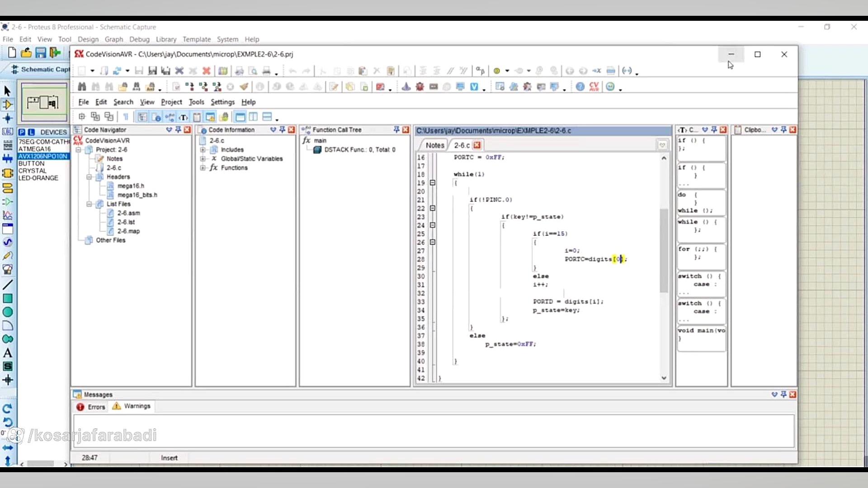Screen dimensions: 868x488
Task: Click the L library button in Proteus devices
Action: [31, 132]
